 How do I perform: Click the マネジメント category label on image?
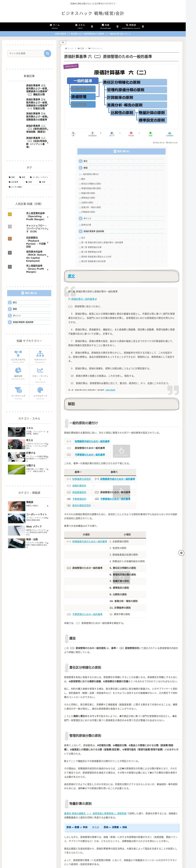tap(71, 66)
